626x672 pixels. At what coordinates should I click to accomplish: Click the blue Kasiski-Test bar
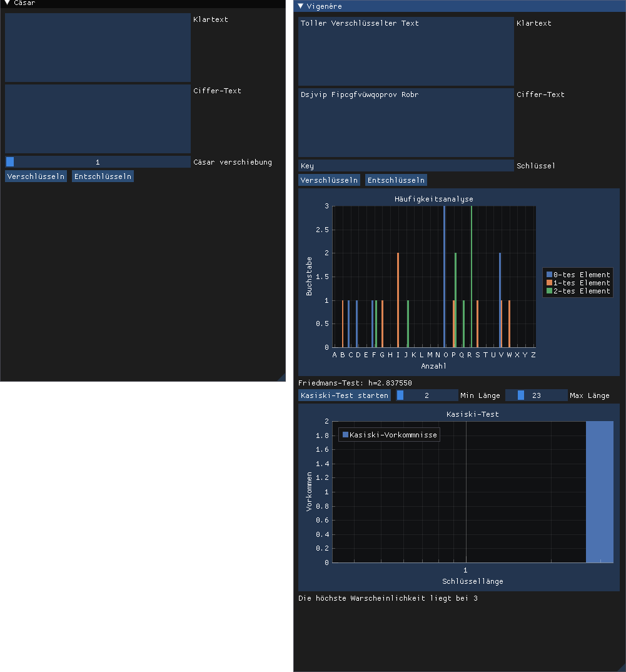point(600,492)
